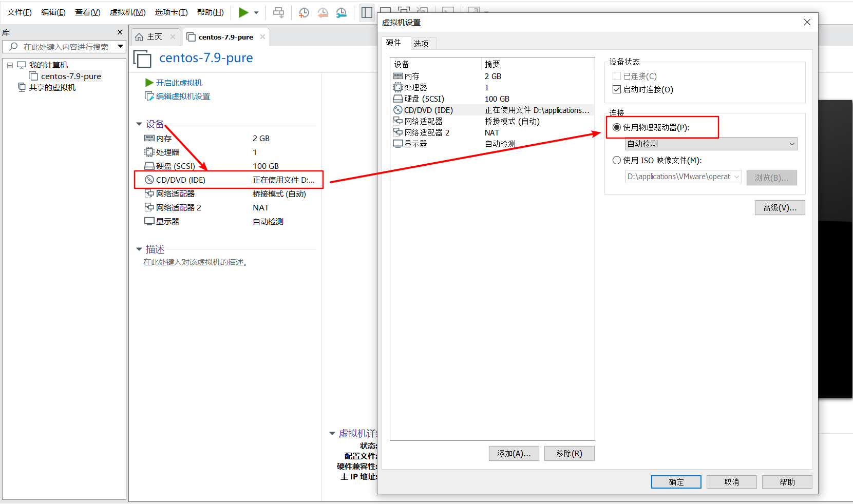Image resolution: width=853 pixels, height=504 pixels.
Task: Open the 虚拟机(M) menu
Action: (127, 12)
